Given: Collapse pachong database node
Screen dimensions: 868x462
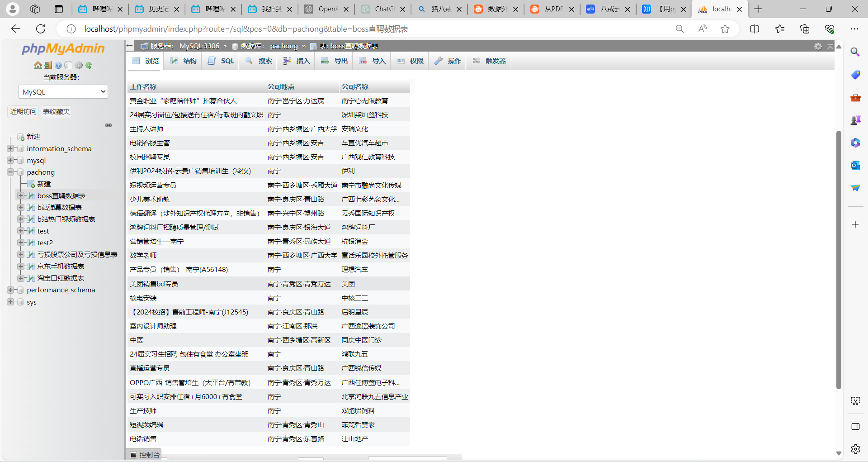Looking at the screenshot, I should [10, 172].
